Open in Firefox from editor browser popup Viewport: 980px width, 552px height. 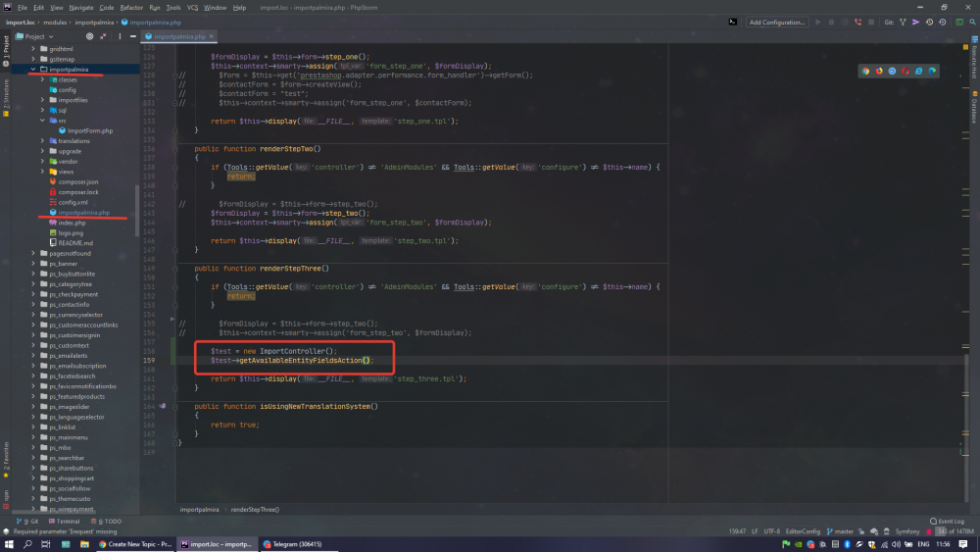point(879,71)
